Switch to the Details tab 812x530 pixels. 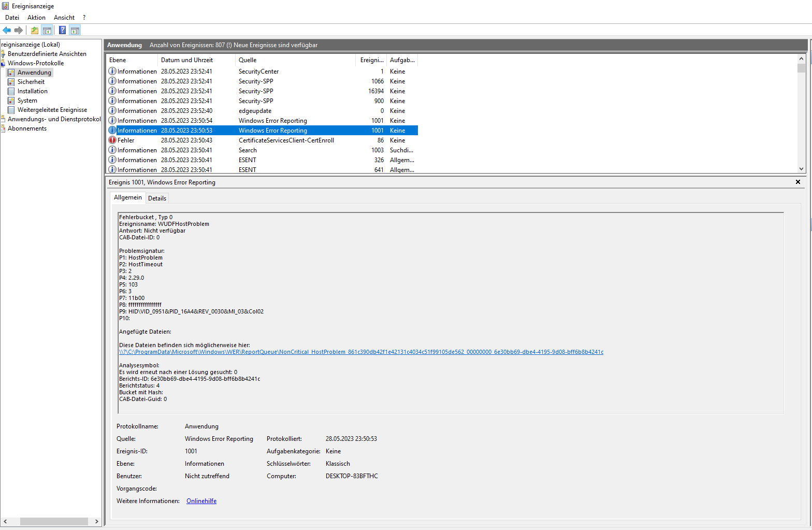[x=157, y=198]
